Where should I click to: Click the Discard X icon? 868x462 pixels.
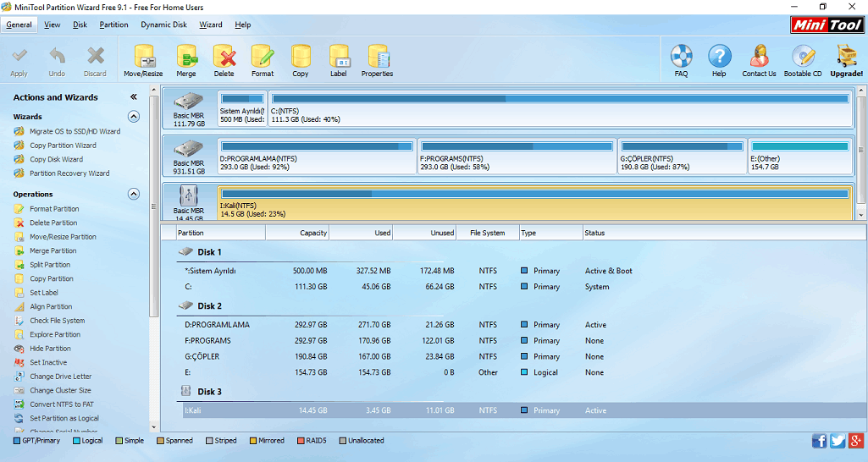tap(95, 55)
